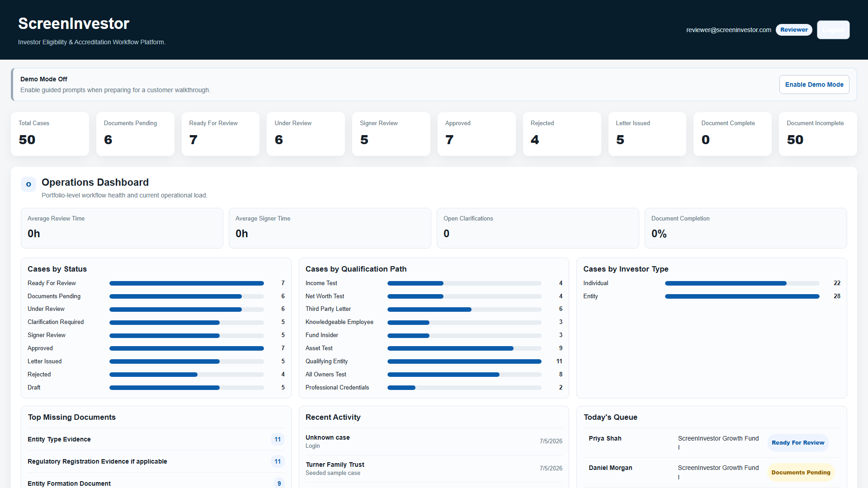The height and width of the screenshot is (488, 868).
Task: Click the Regulatory Registration Evidence row
Action: click(156, 461)
